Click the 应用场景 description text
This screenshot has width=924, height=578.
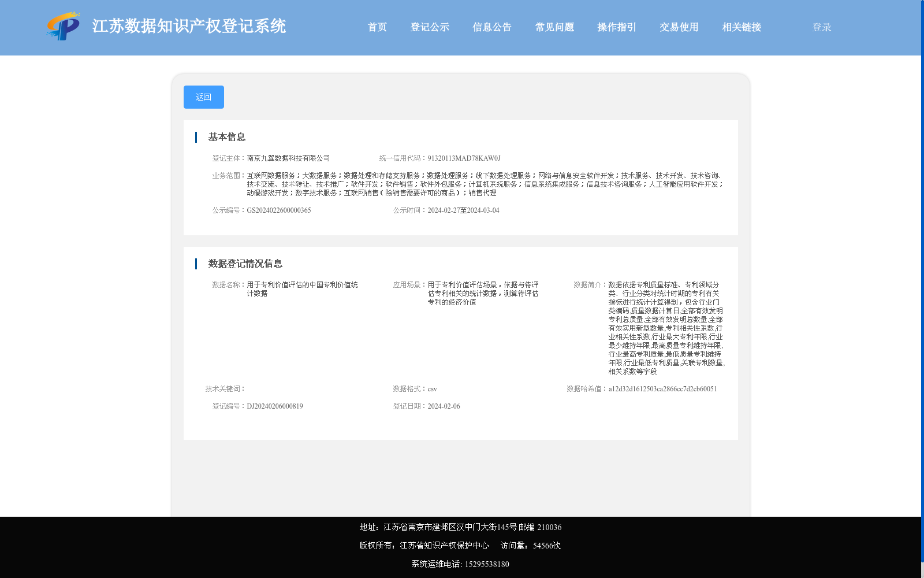point(483,294)
